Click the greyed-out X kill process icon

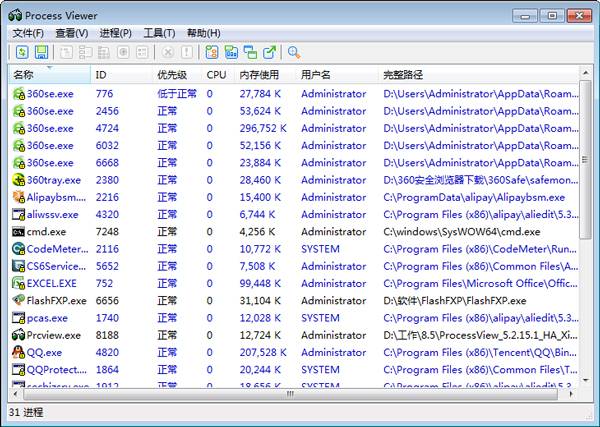(168, 52)
